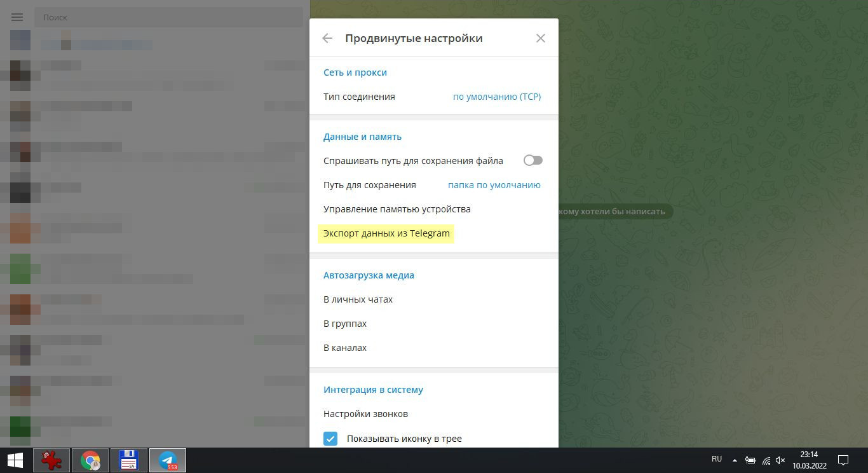Screen dimensions: 868x473
Task: Focus the Поиск search field
Action: [x=168, y=17]
